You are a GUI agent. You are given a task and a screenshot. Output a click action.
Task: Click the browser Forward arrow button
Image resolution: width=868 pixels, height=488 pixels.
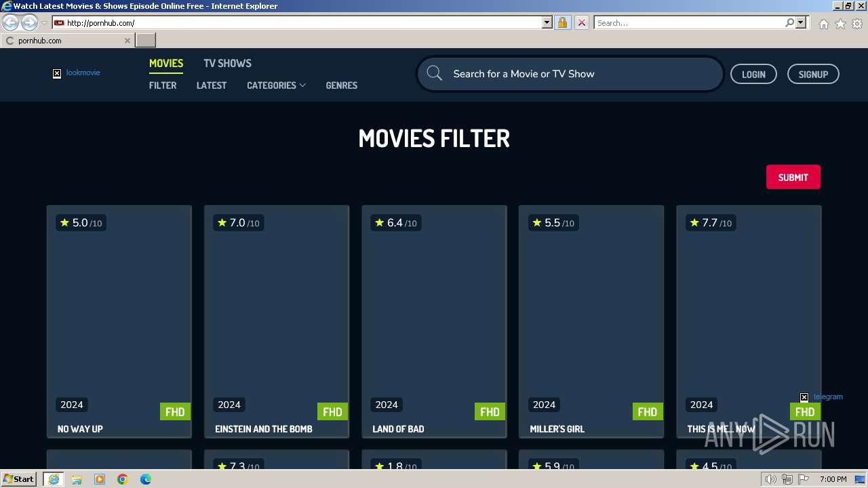click(x=29, y=23)
